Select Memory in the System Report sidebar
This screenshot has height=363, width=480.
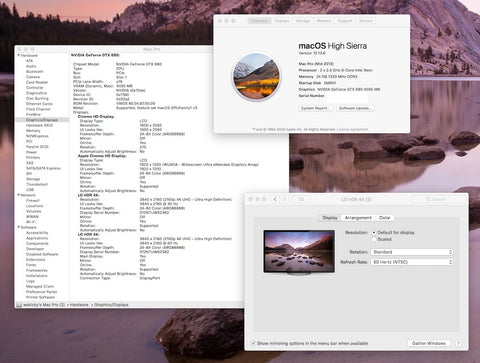33,131
